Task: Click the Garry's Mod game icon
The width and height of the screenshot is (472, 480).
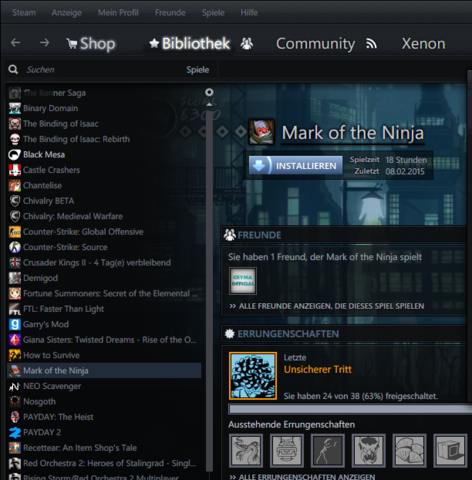Action: click(15, 324)
